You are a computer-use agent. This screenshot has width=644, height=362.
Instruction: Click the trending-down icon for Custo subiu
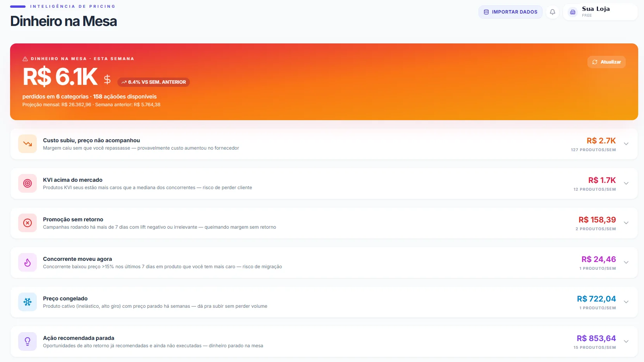click(28, 144)
